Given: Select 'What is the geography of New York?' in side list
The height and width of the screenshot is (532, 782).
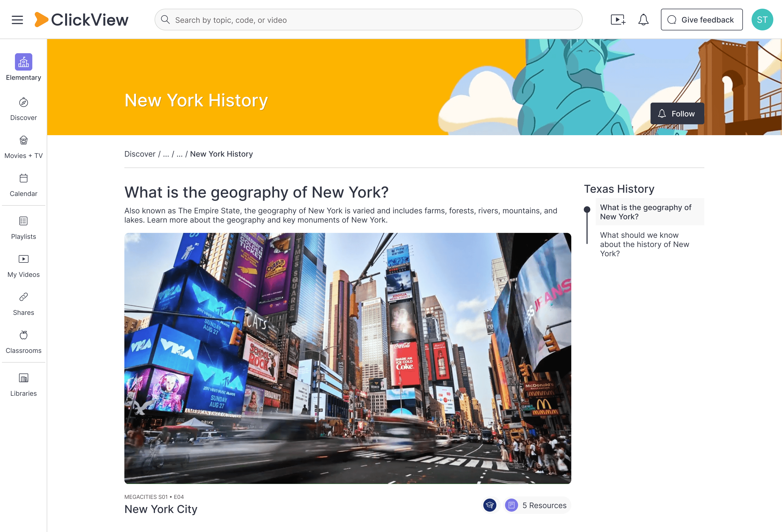Looking at the screenshot, I should (649, 212).
